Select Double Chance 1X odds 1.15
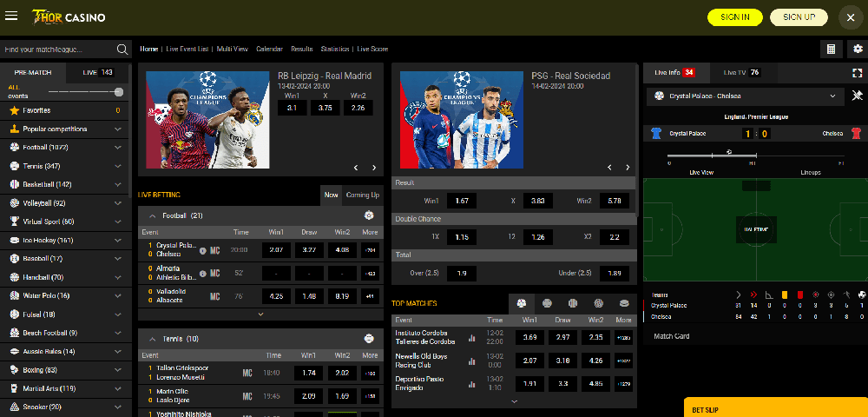868x417 pixels. click(x=462, y=237)
